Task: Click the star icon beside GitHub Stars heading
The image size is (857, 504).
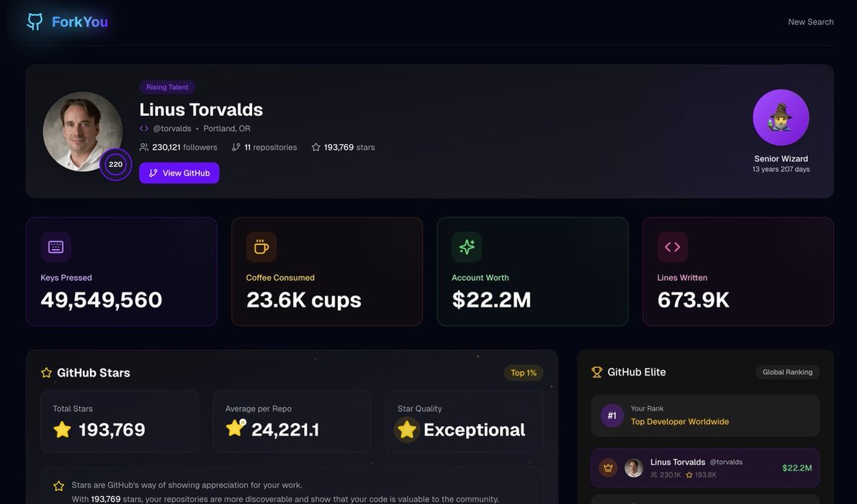Action: point(47,373)
